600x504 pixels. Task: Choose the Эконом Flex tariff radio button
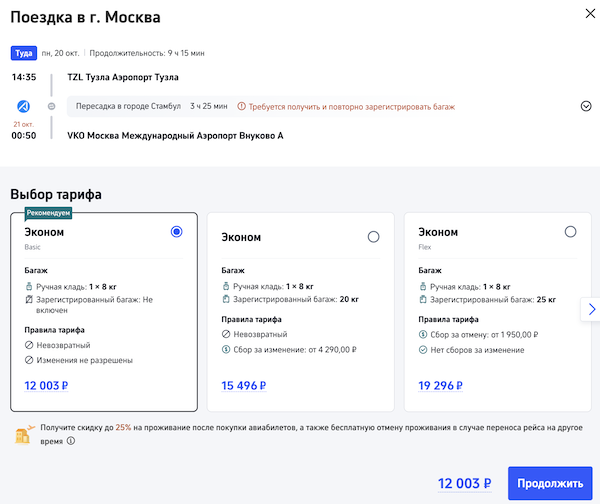click(570, 232)
